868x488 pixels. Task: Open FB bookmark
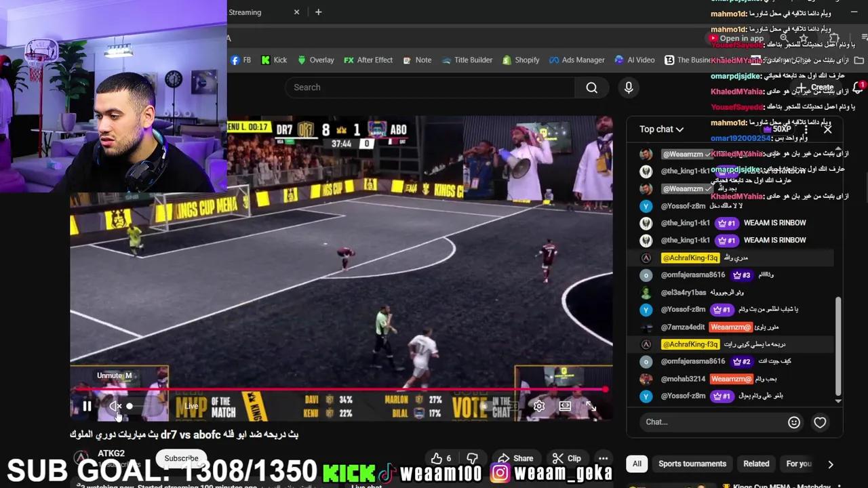[x=241, y=60]
